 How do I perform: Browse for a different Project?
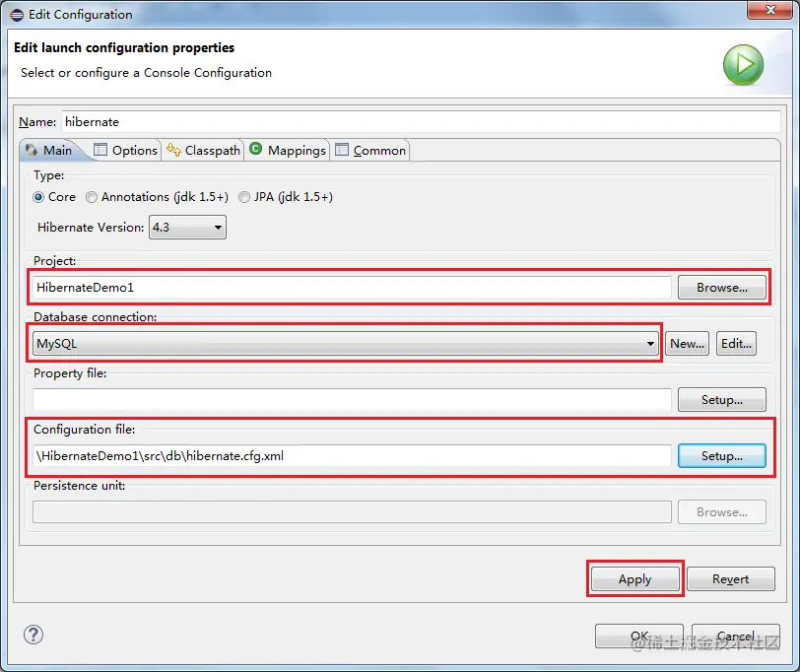722,287
